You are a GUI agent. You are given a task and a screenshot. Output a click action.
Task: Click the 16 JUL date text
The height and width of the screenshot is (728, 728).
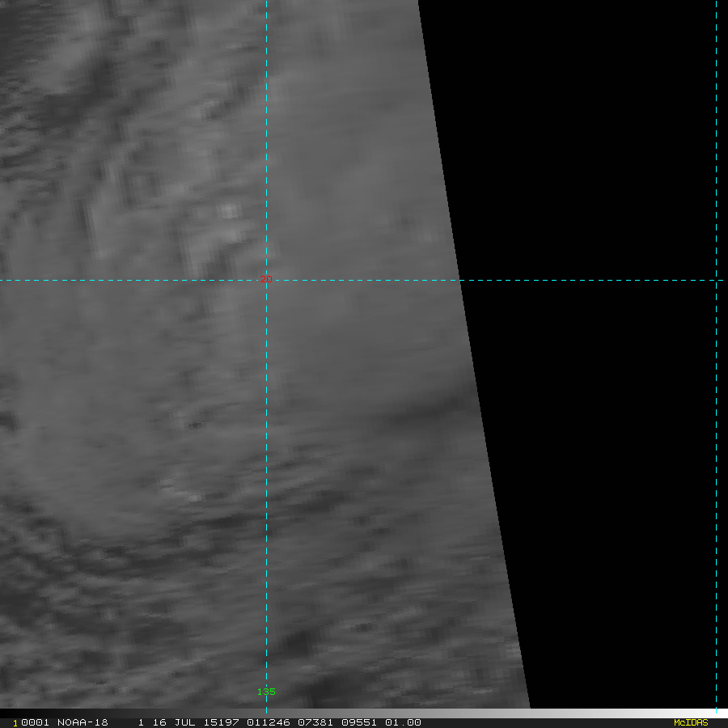[170, 722]
